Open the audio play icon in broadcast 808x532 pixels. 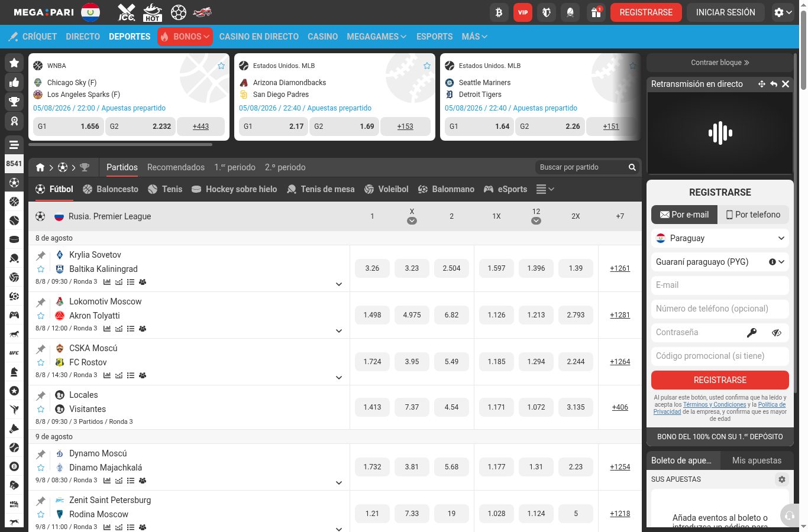pyautogui.click(x=720, y=133)
